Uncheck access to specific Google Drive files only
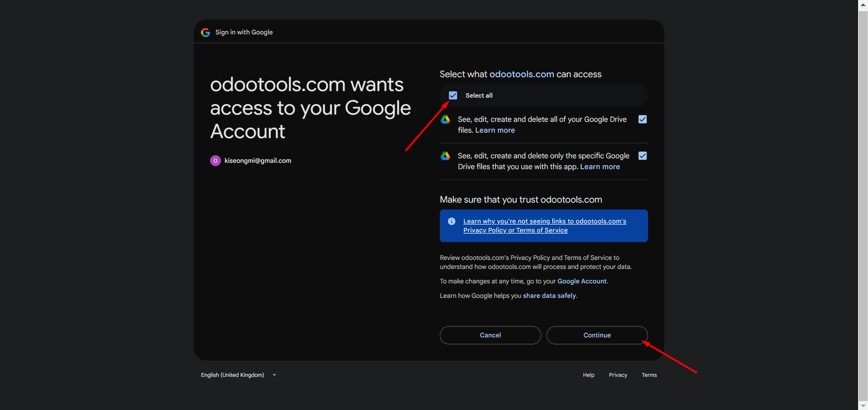Image resolution: width=868 pixels, height=410 pixels. [642, 156]
